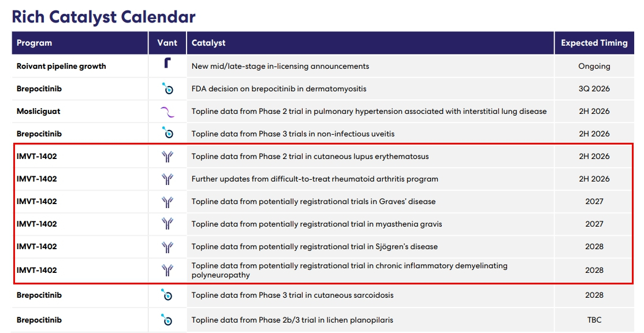Click the Rich Catalyst Calendar title
This screenshot has height=333, width=644.
coord(103,17)
